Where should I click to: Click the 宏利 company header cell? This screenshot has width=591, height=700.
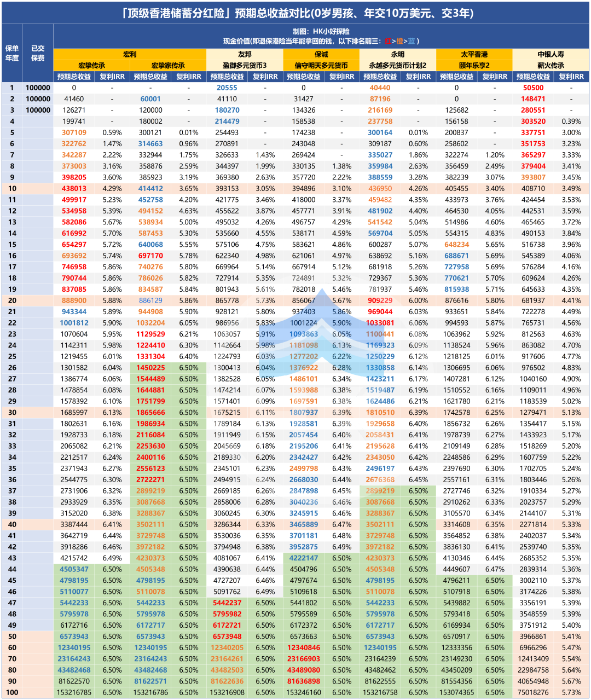point(130,54)
